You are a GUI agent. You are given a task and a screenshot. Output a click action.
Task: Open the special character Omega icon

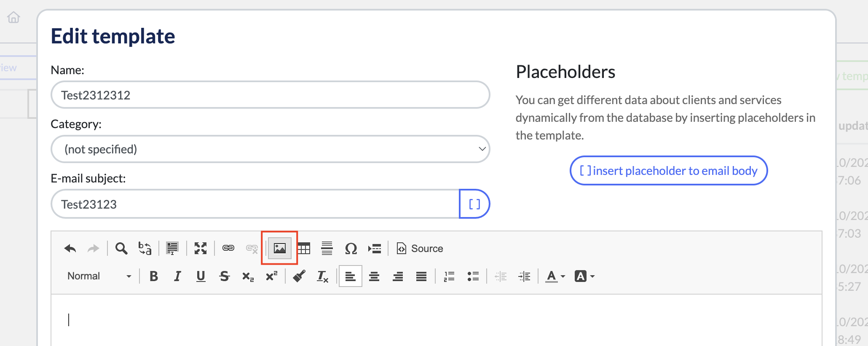[x=351, y=249]
